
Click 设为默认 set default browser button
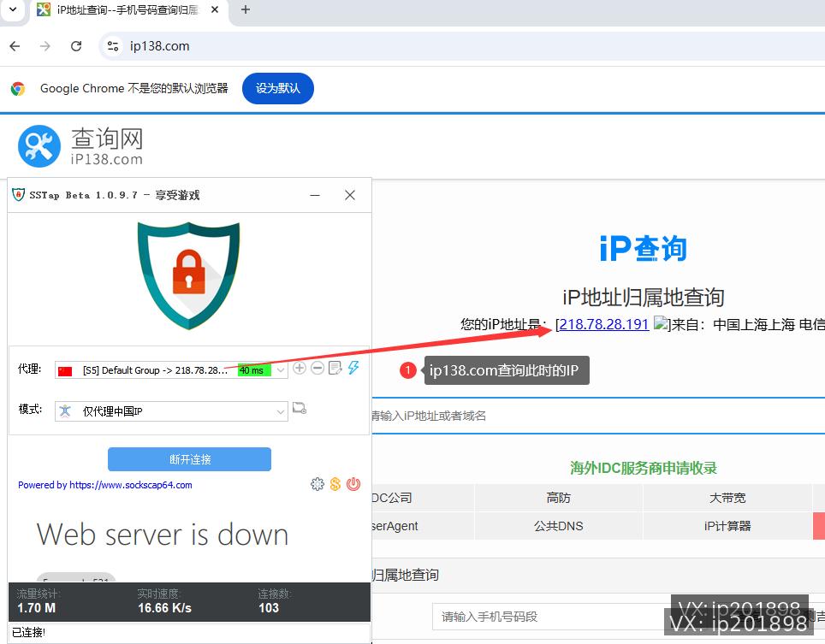278,88
